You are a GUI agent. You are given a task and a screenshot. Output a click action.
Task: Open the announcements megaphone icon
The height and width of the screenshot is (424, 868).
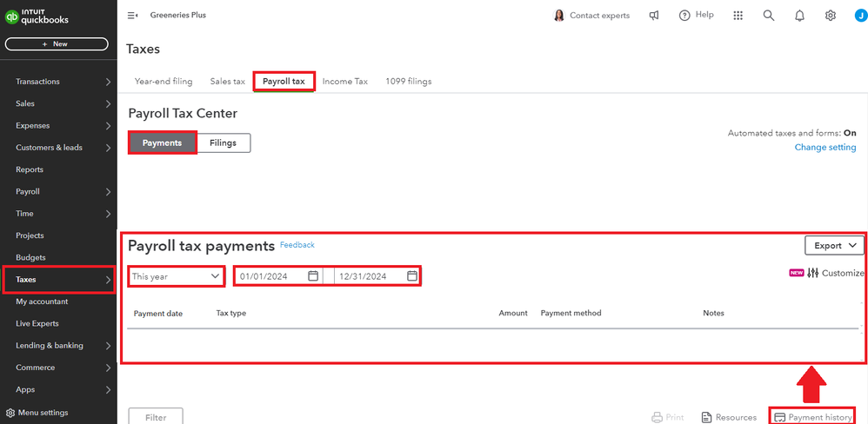(654, 16)
